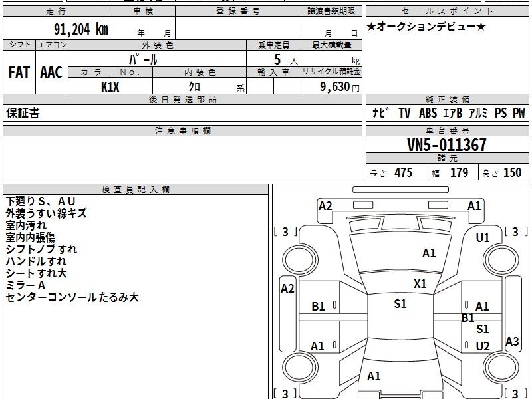532x399 pixels.
Task: Select the 保証書 entry
Action: 23,112
